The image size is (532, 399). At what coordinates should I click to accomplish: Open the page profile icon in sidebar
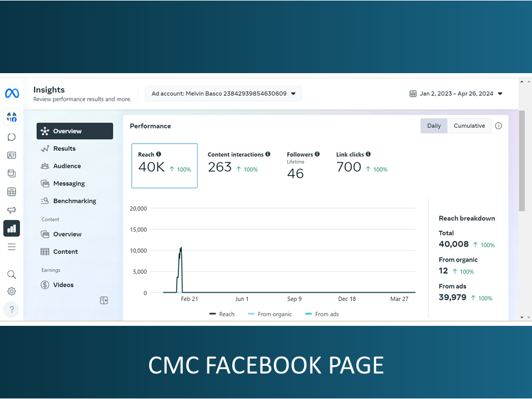click(12, 117)
